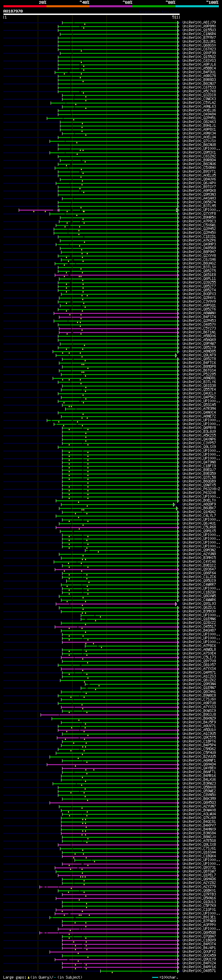Click label UniRef100_Q7XYF8
Image resolution: width=222 pixels, height=980 pixels.
[x=199, y=214]
